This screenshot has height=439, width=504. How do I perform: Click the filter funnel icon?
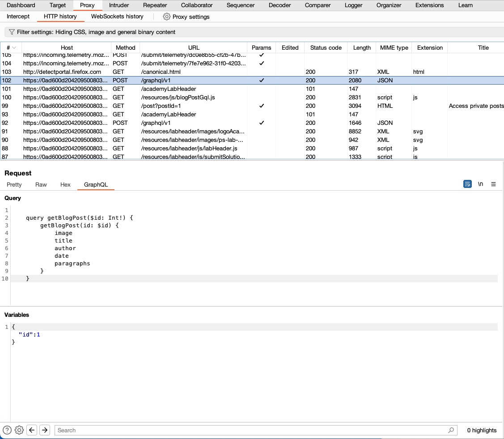pos(11,32)
